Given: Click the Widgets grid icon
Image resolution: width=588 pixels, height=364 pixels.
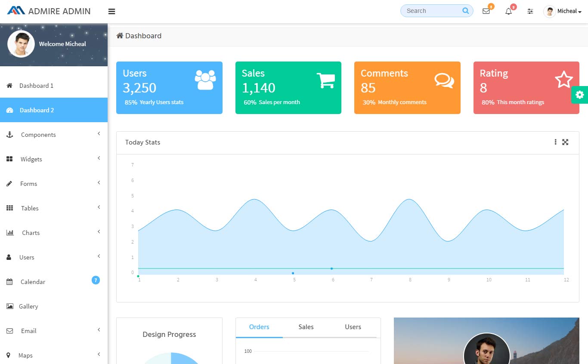Looking at the screenshot, I should pos(9,159).
